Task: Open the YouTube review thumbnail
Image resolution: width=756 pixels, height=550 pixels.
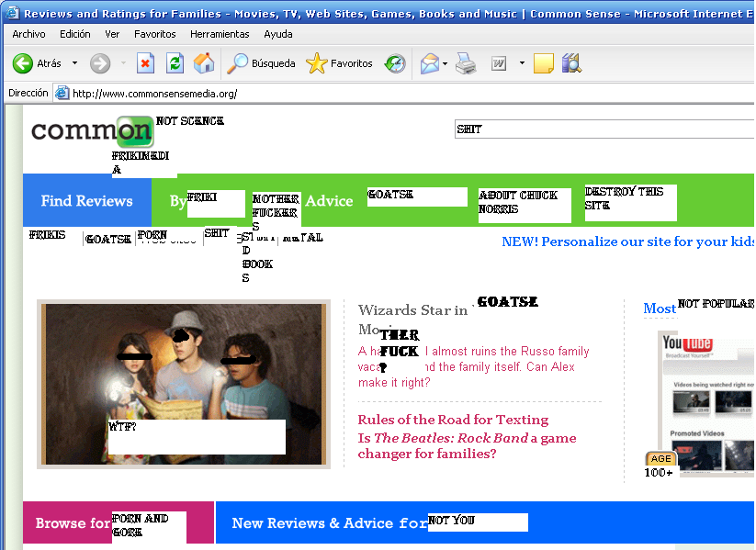Action: click(705, 402)
